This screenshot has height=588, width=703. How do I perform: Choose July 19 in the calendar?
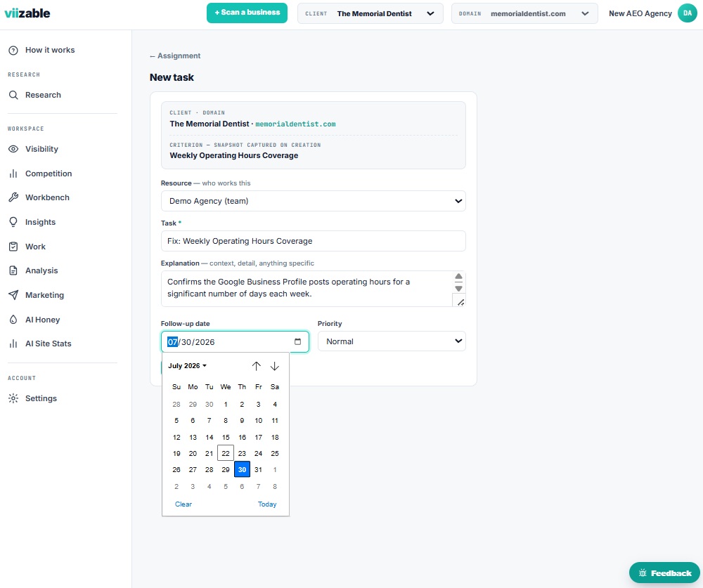coord(176,454)
